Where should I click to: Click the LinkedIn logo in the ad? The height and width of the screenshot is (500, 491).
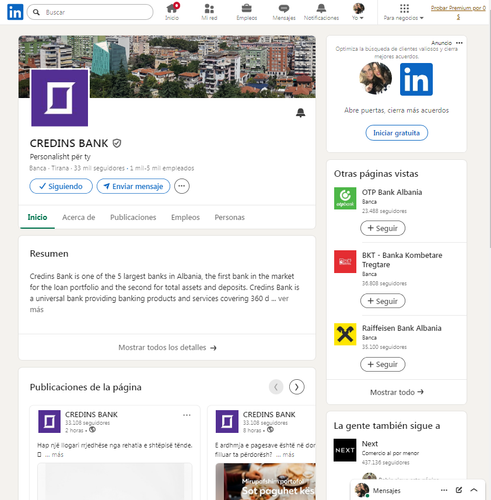click(x=416, y=79)
